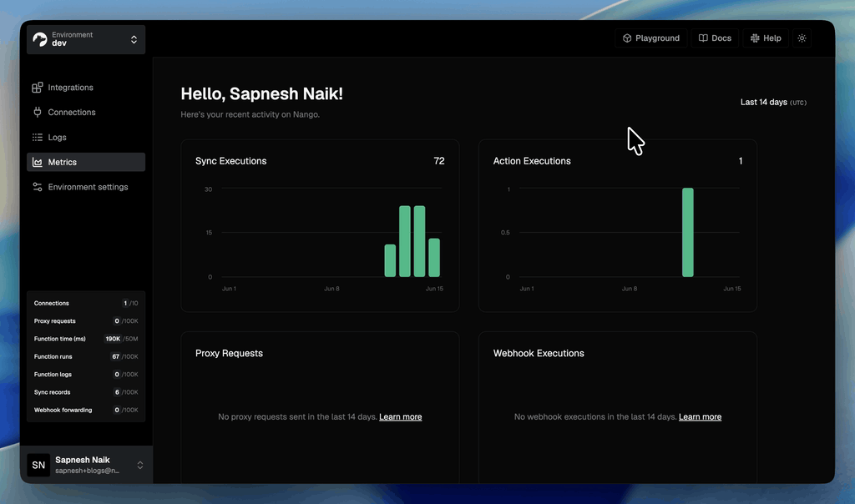
Task: Open the Help button
Action: point(766,38)
